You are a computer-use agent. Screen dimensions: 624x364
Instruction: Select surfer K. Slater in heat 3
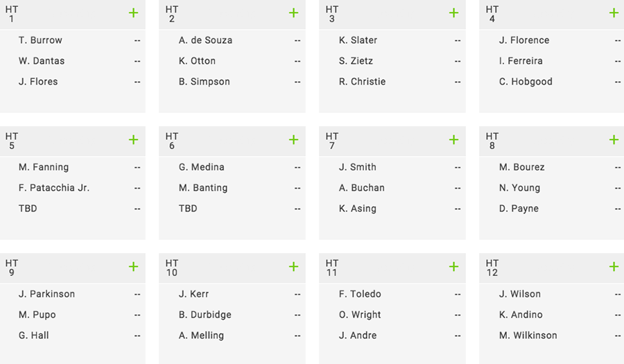pos(358,40)
